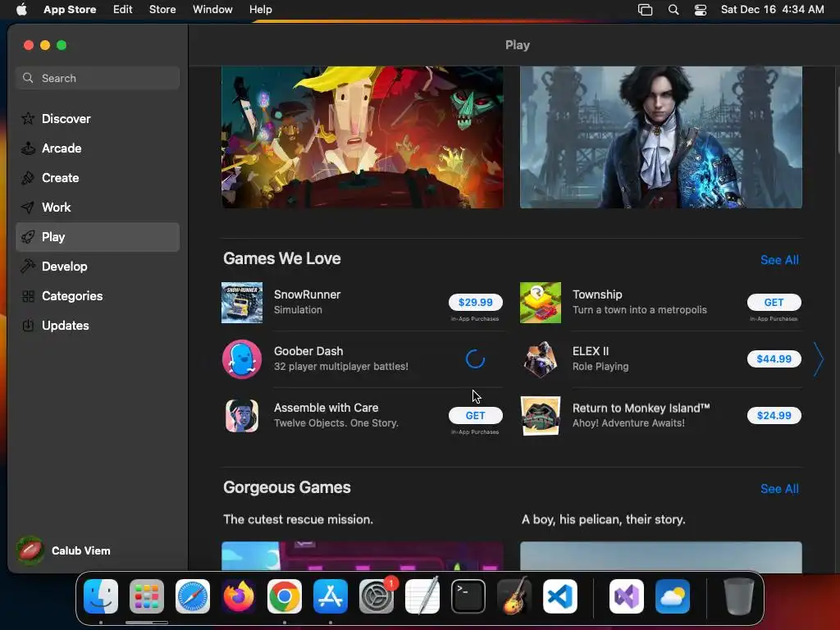Click the App Store Dock icon
840x630 pixels.
[331, 596]
